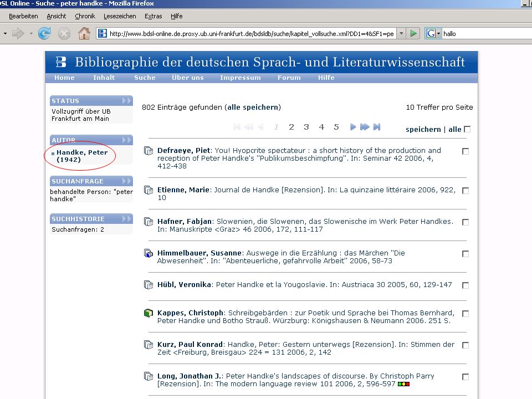Select author Handke, Peter (1942) in sidebar

82,156
